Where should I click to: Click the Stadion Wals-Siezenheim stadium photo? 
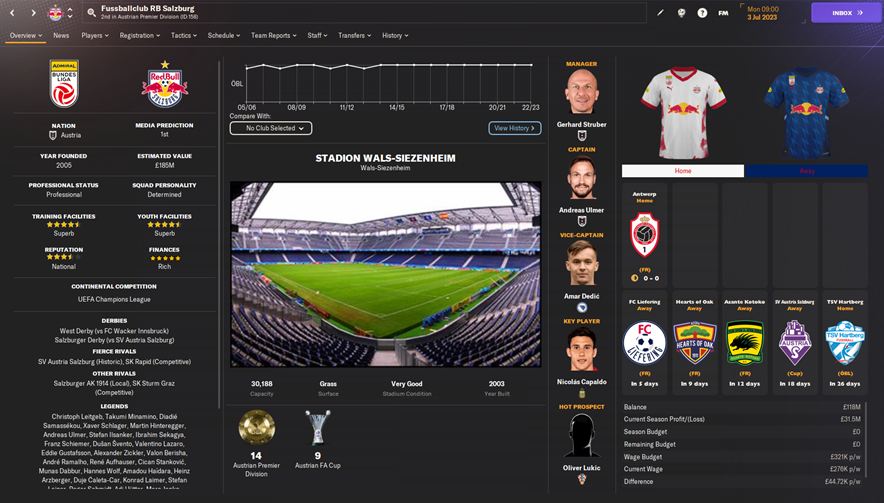pyautogui.click(x=386, y=274)
